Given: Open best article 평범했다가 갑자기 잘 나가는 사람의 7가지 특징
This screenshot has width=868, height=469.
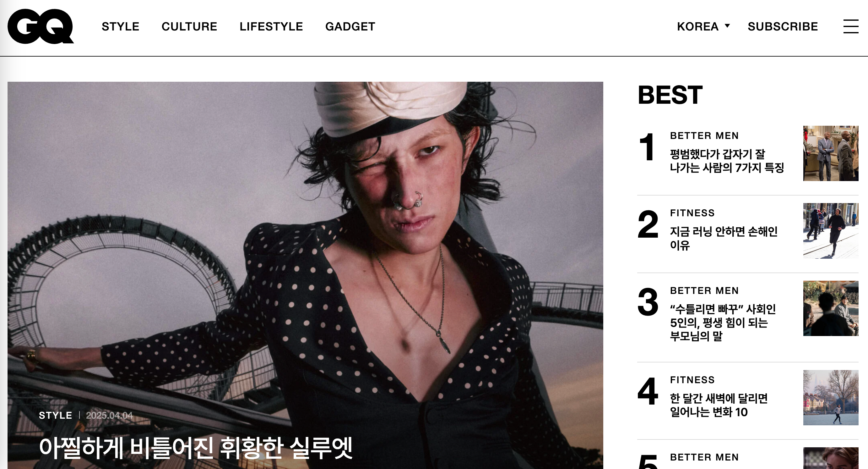Looking at the screenshot, I should (x=726, y=161).
